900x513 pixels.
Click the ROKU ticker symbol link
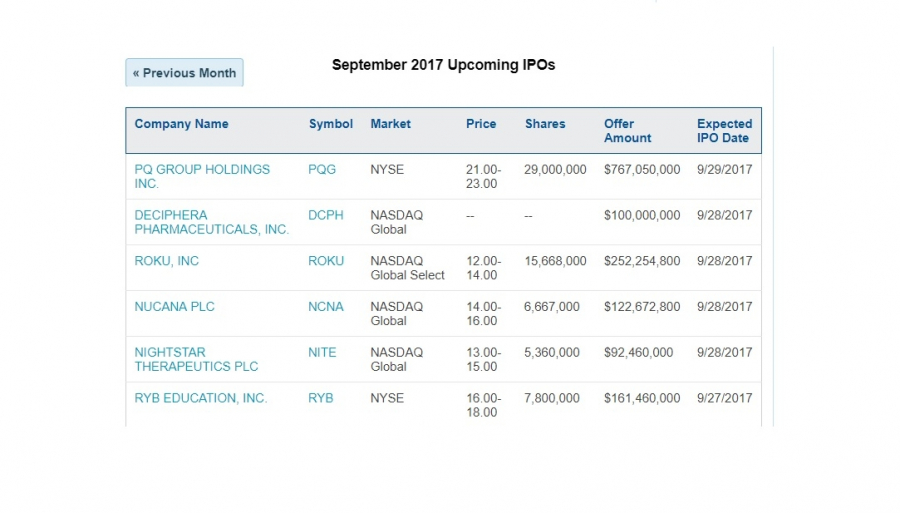326,261
